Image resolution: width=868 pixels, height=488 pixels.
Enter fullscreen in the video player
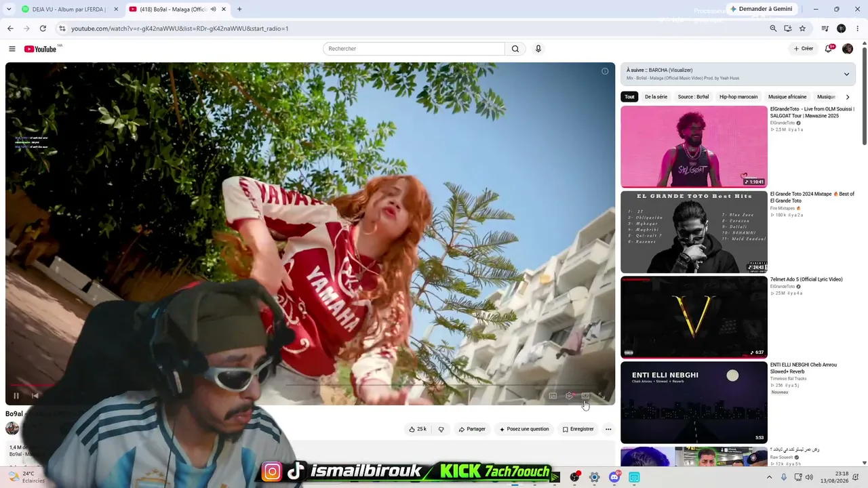(x=601, y=396)
